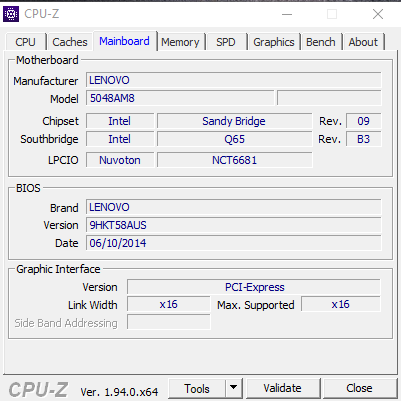The image size is (401, 401).
Task: Open the Memory tab
Action: pyautogui.click(x=180, y=42)
